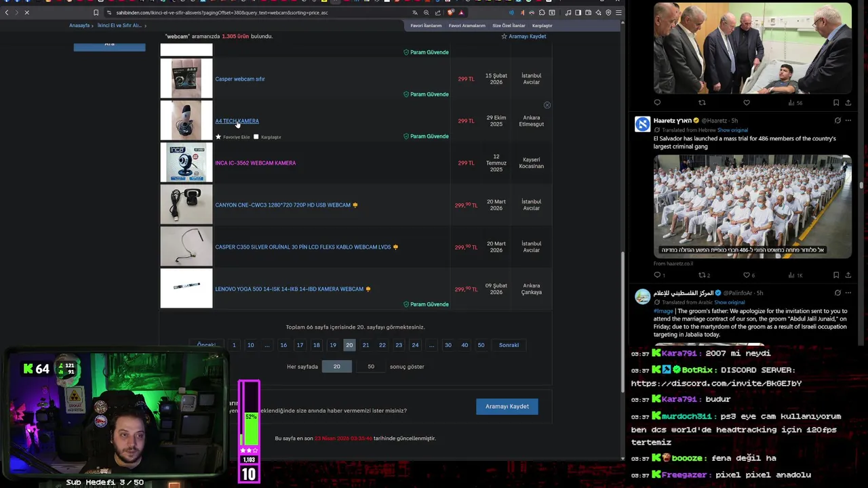Click Aramayı Kaydet link at top
868x488 pixels.
[x=528, y=36]
